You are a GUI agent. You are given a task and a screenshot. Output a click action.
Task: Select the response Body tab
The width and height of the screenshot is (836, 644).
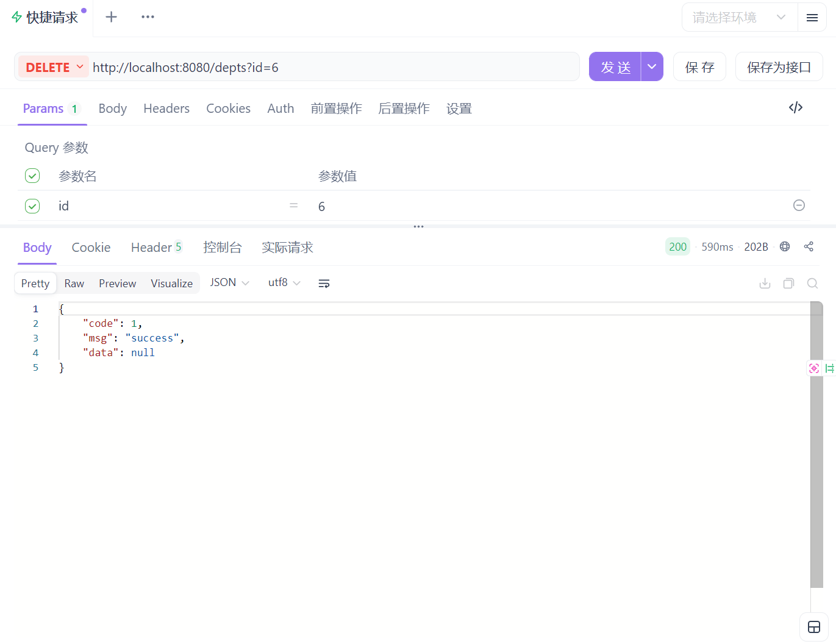[x=37, y=248]
